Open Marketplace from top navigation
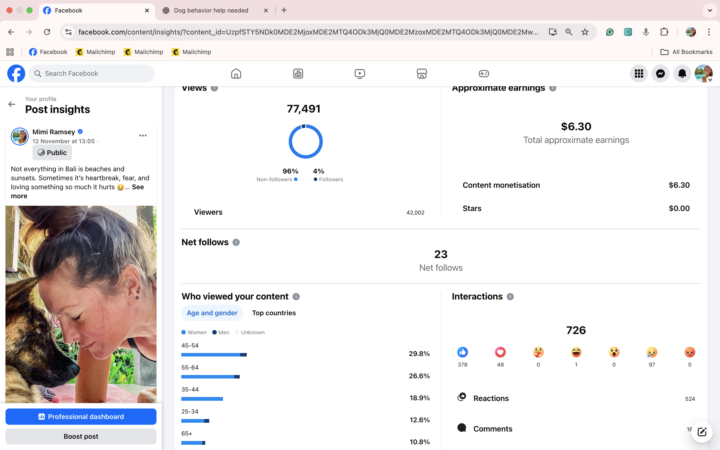The image size is (720, 450). [x=422, y=73]
